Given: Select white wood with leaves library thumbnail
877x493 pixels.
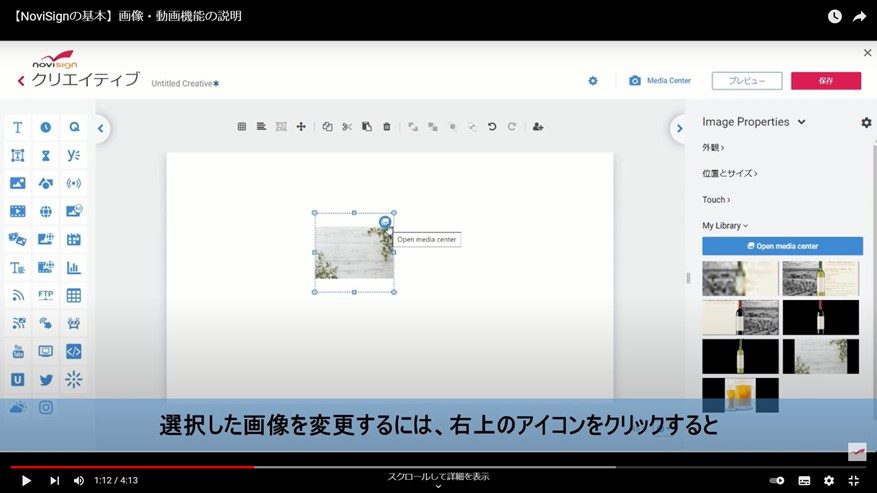Looking at the screenshot, I should pos(821,356).
